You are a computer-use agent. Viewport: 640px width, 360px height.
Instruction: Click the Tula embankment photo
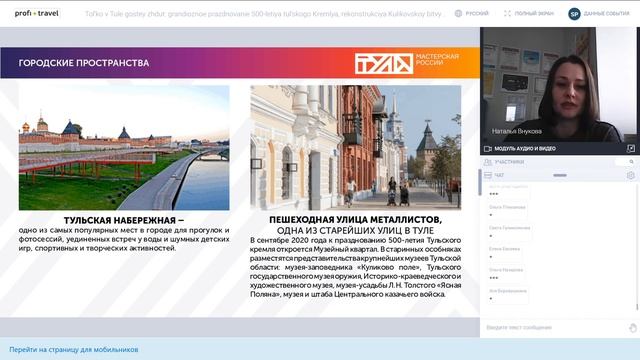(124, 148)
